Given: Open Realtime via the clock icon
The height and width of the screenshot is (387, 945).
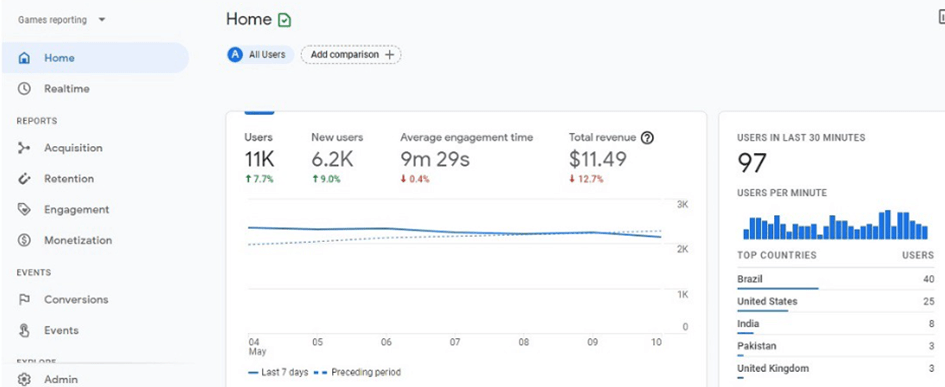Looking at the screenshot, I should point(24,89).
